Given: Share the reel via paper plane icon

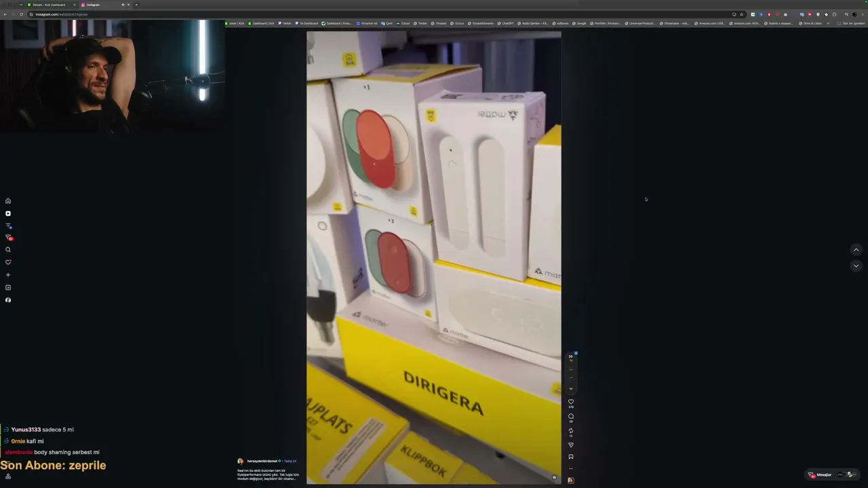Looking at the screenshot, I should pyautogui.click(x=571, y=445).
